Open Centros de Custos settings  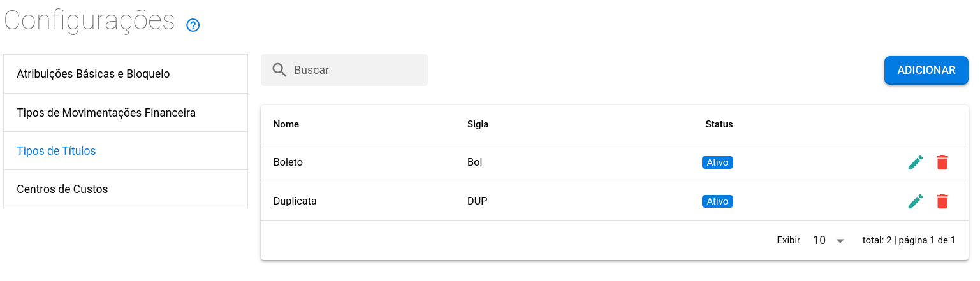pos(62,189)
